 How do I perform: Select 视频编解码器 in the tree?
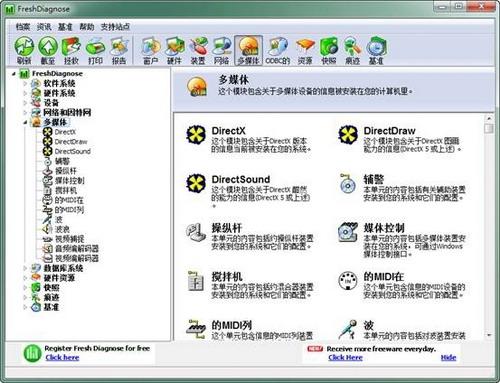click(x=77, y=258)
